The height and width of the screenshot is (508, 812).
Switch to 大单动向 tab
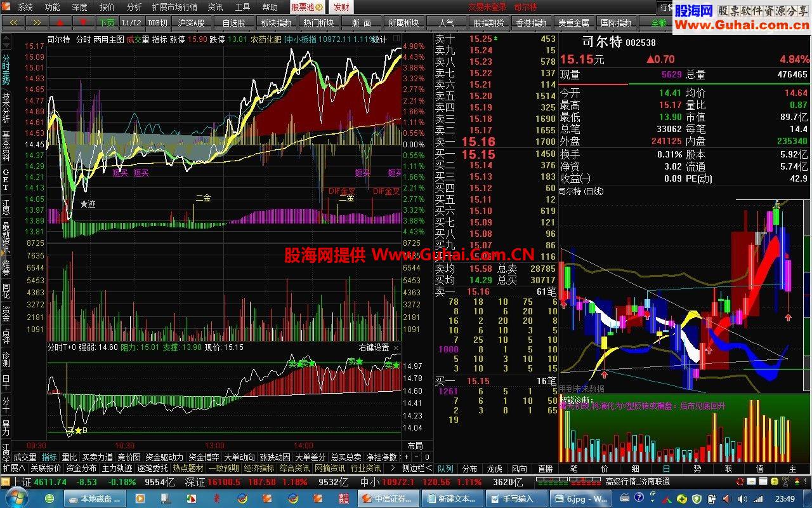click(239, 457)
